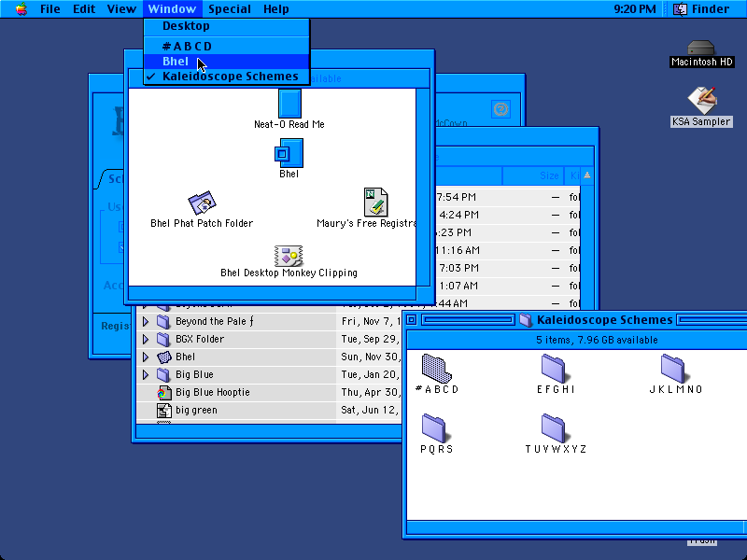Click the 11:16 AM list entry
Image resolution: width=747 pixels, height=560 pixels.
point(458,250)
